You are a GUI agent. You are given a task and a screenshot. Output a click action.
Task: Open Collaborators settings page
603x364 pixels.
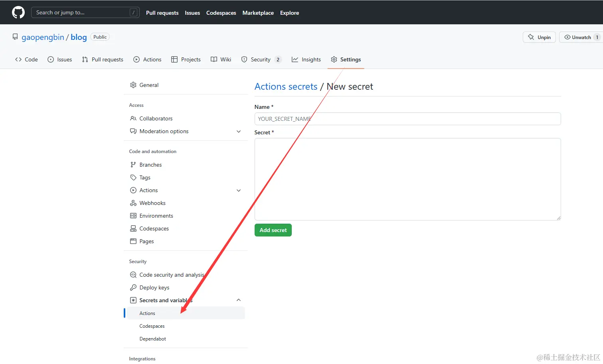186,118
